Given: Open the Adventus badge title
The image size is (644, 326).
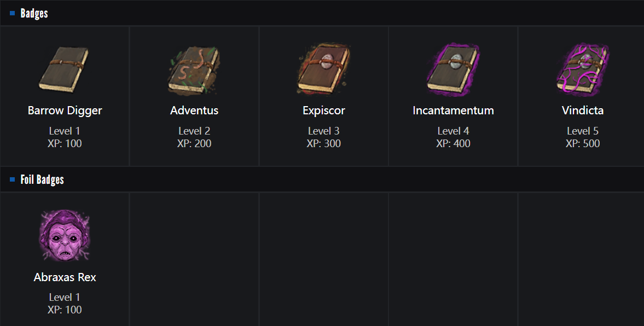Looking at the screenshot, I should tap(194, 110).
